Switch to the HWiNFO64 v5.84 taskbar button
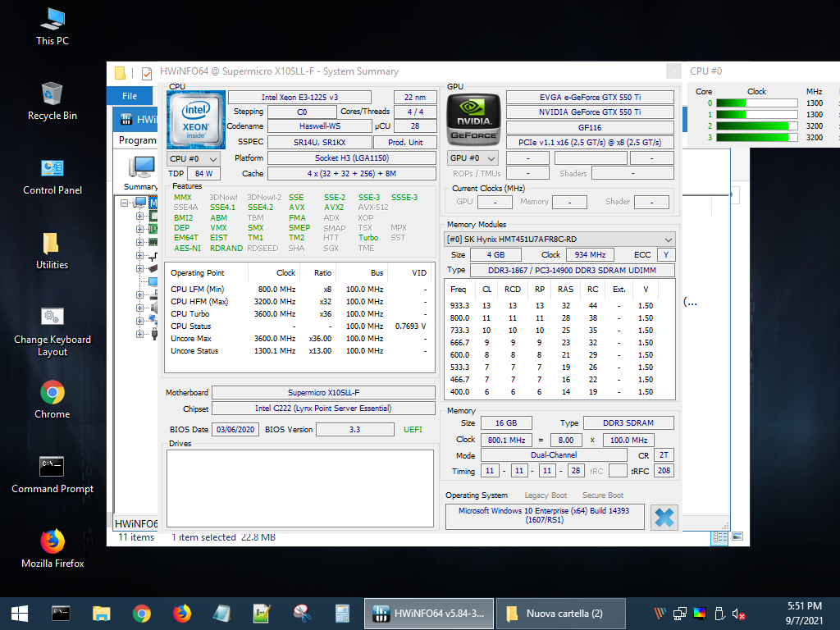The width and height of the screenshot is (840, 630). tap(428, 614)
